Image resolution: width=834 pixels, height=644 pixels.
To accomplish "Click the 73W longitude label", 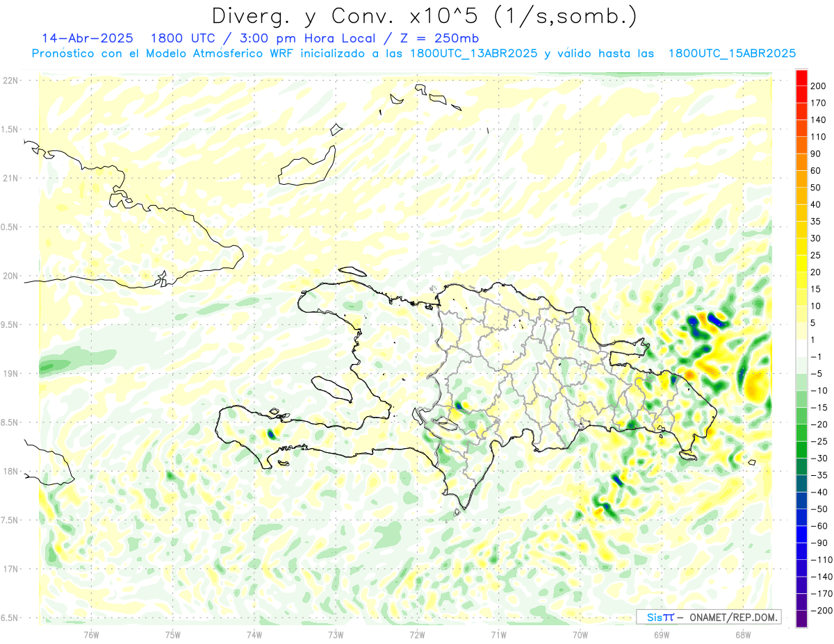I will pos(336,634).
